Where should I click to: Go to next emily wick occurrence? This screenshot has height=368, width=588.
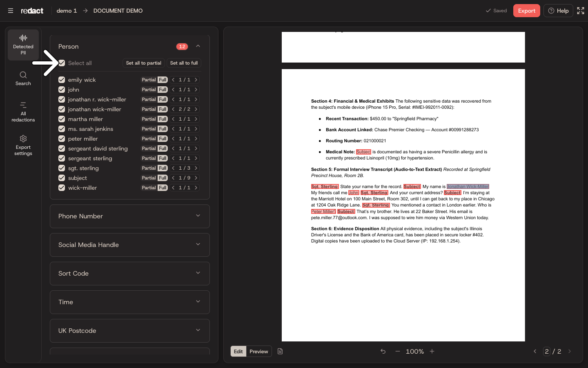coord(196,80)
